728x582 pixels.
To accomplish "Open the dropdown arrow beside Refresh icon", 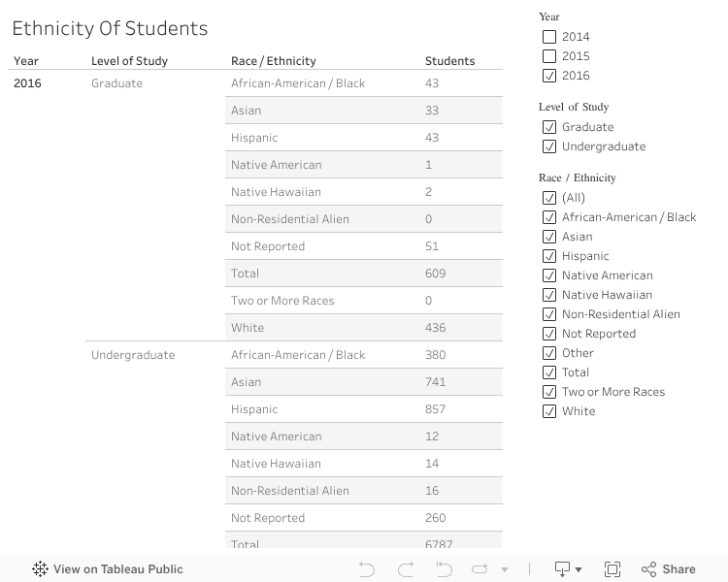I will tap(504, 570).
